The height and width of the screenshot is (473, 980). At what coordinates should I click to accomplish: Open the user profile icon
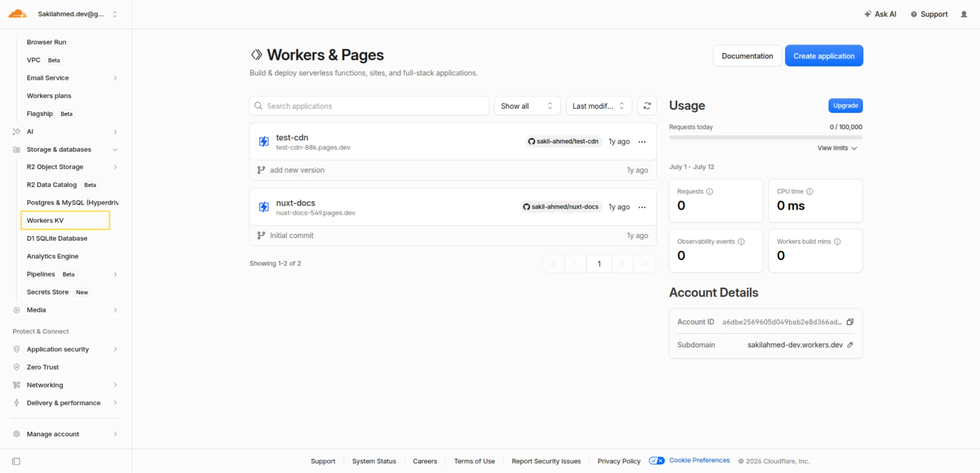click(964, 14)
